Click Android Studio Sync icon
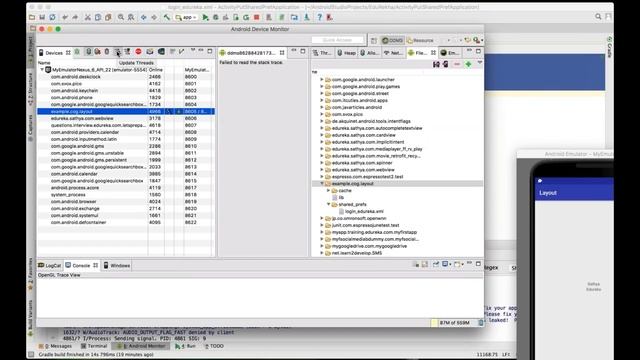640x360 pixels. tap(53, 17)
